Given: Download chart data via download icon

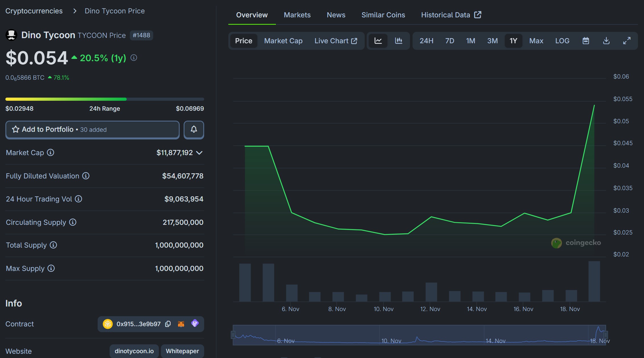Looking at the screenshot, I should (606, 41).
